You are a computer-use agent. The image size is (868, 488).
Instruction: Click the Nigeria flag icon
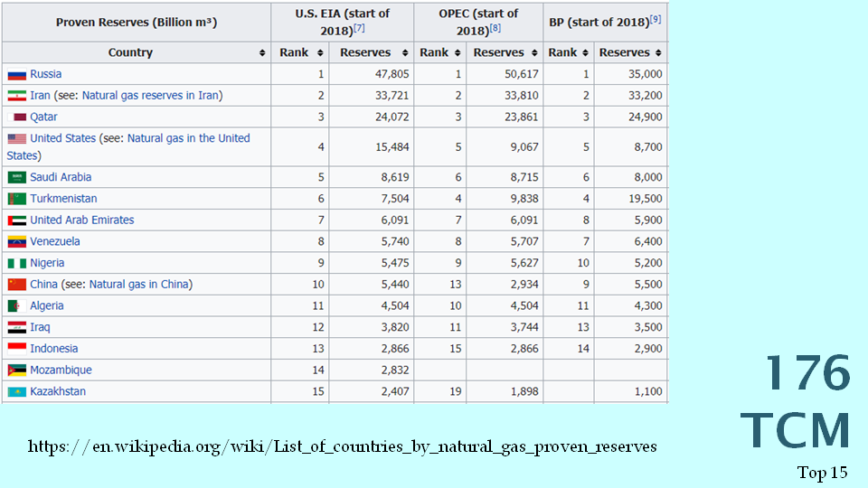coord(16,264)
